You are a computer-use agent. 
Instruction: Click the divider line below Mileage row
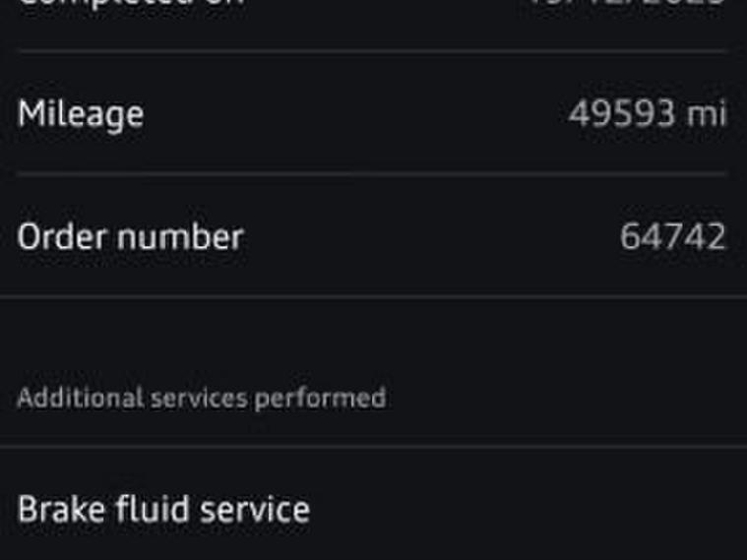pos(373,175)
